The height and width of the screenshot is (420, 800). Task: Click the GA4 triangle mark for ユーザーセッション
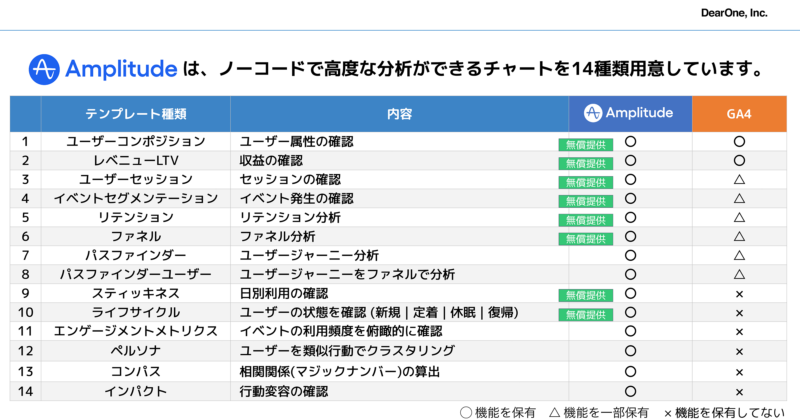tap(739, 180)
